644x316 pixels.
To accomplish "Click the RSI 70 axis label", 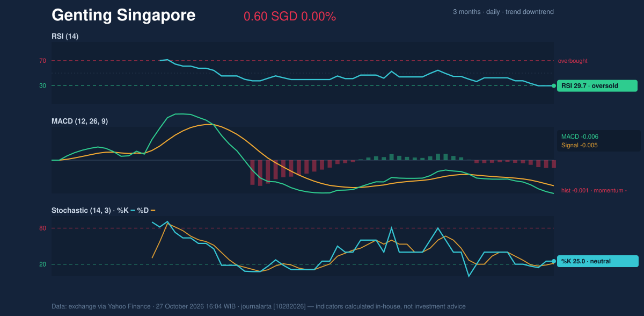I will tap(42, 61).
